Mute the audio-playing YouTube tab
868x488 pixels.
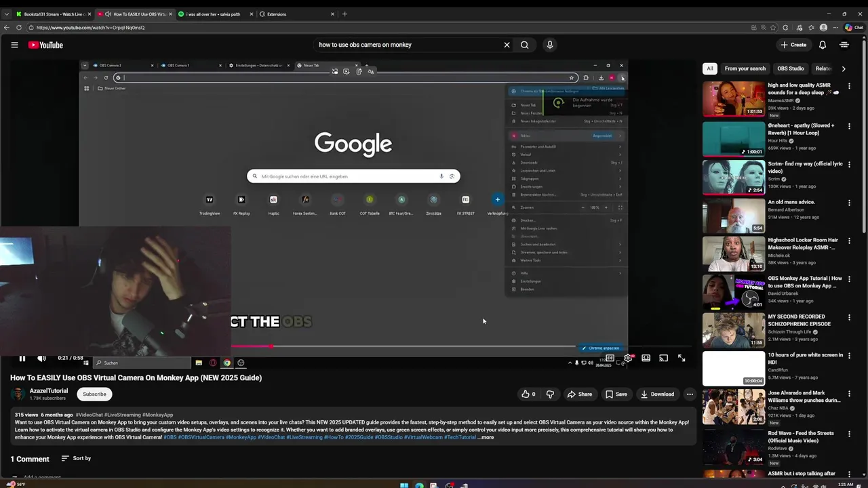(108, 14)
